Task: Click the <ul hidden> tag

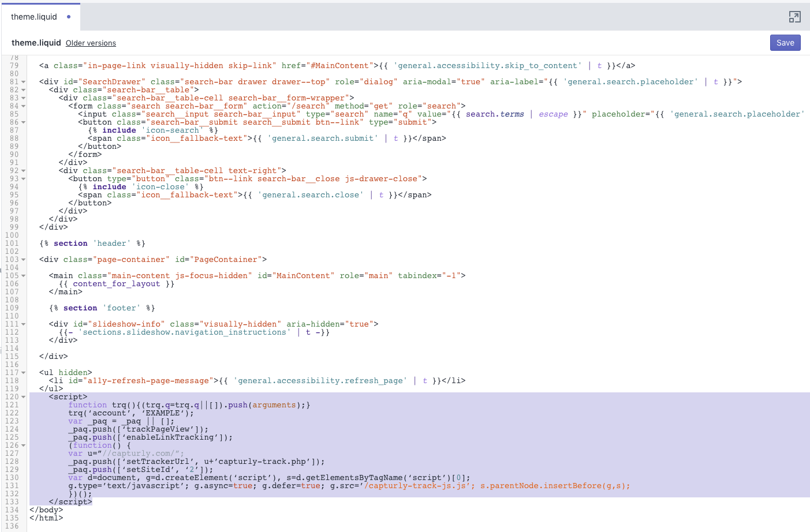Action: [66, 373]
